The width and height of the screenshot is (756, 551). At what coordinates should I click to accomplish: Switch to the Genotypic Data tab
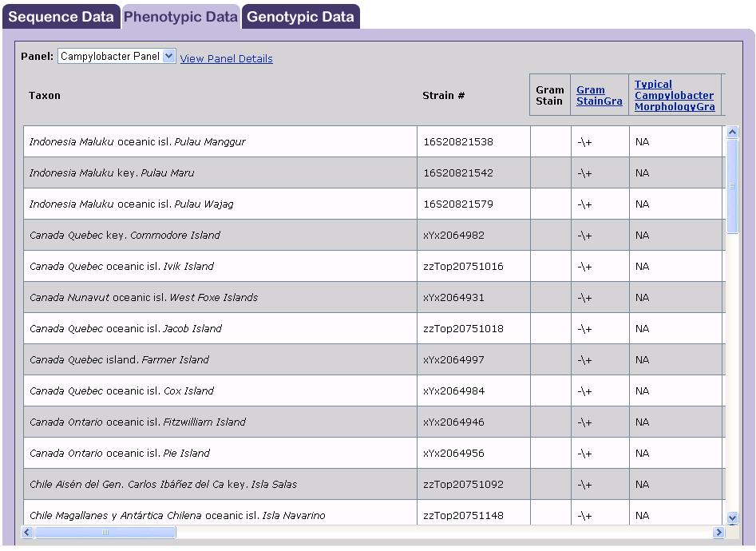(x=300, y=17)
